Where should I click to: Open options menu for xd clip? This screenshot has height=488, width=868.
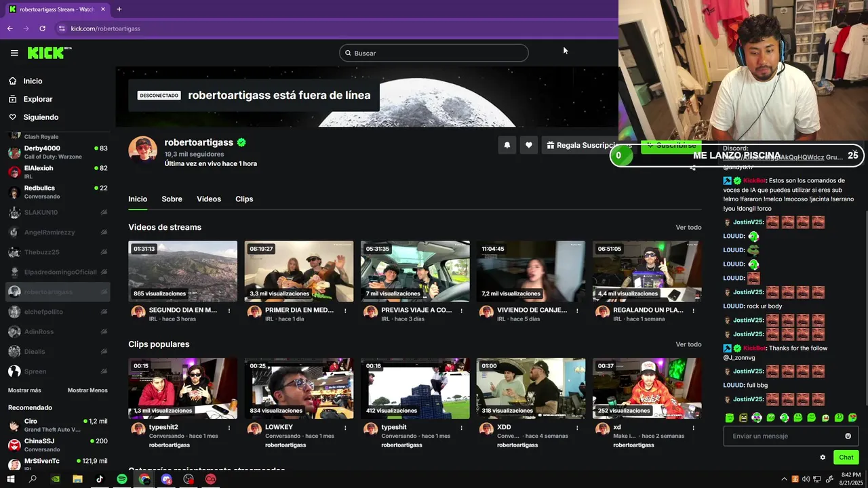693,428
